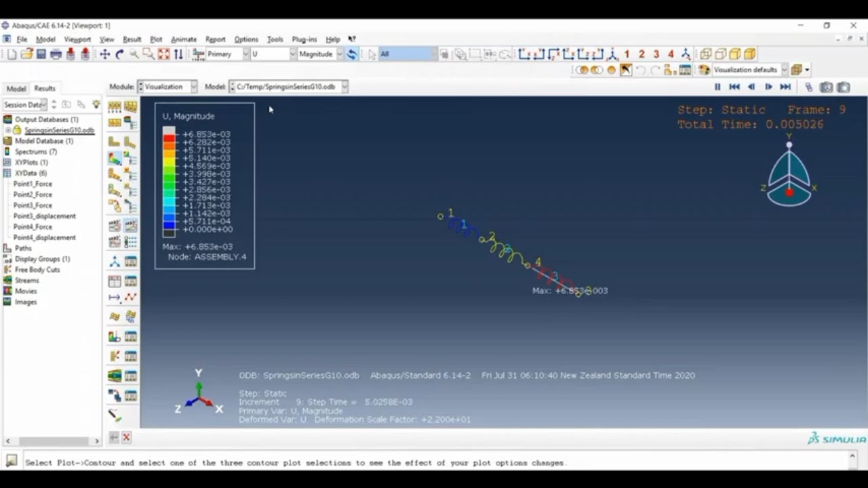
Task: Open a file with the folder icon
Action: coord(26,54)
